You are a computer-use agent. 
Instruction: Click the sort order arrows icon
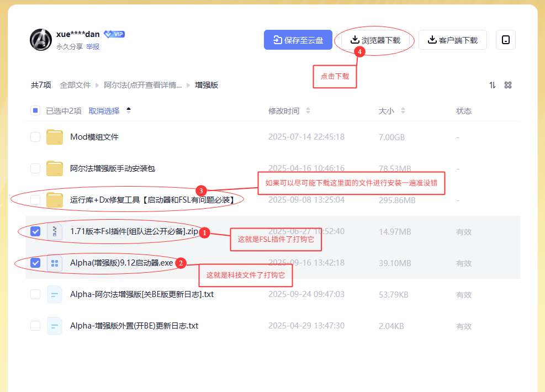(492, 85)
